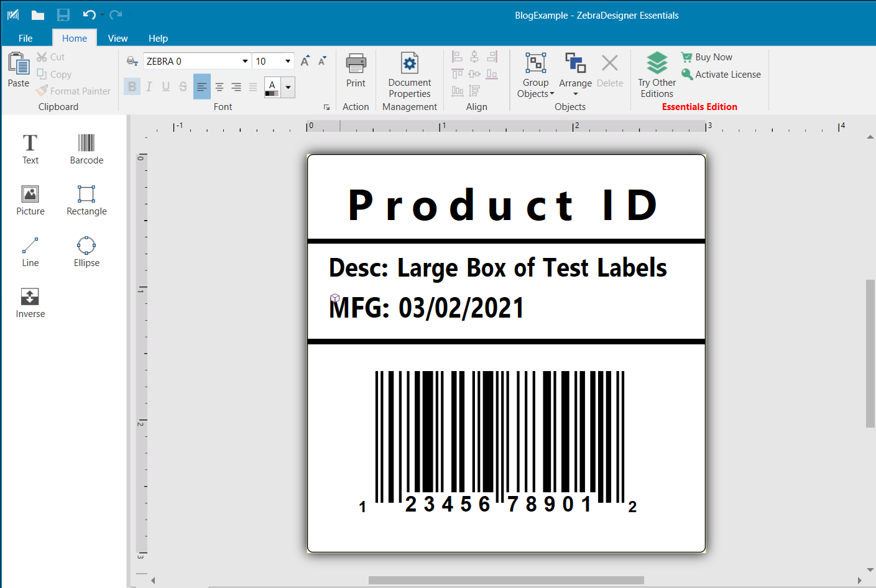
Task: Click the scroll right arrow
Action: [x=859, y=581]
